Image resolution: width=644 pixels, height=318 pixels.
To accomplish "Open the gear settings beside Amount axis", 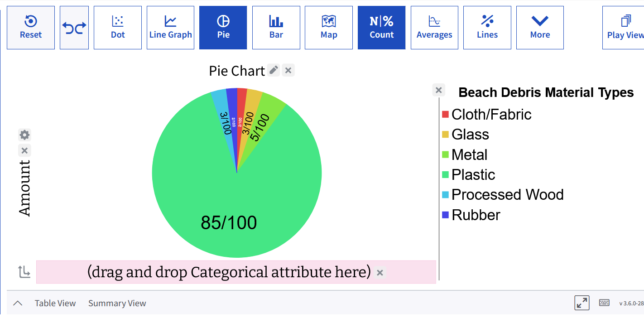I will pos(24,135).
